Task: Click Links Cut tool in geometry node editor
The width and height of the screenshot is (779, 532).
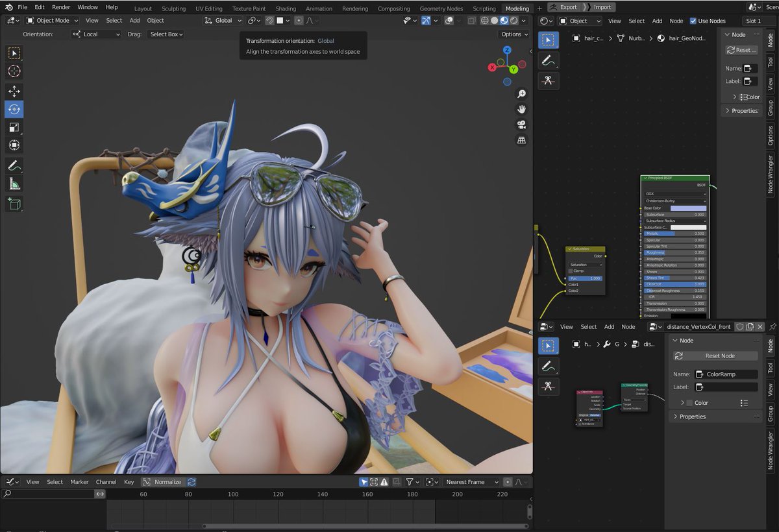Action: tap(549, 387)
